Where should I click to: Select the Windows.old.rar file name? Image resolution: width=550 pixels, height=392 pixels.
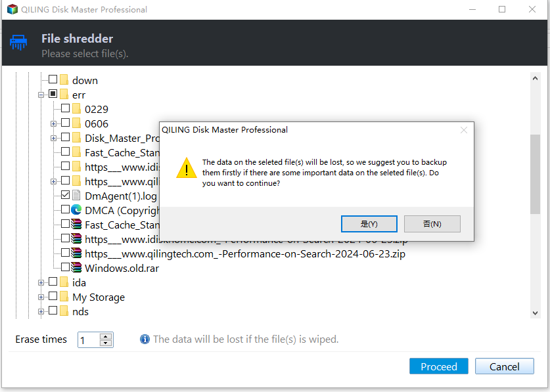[122, 269]
